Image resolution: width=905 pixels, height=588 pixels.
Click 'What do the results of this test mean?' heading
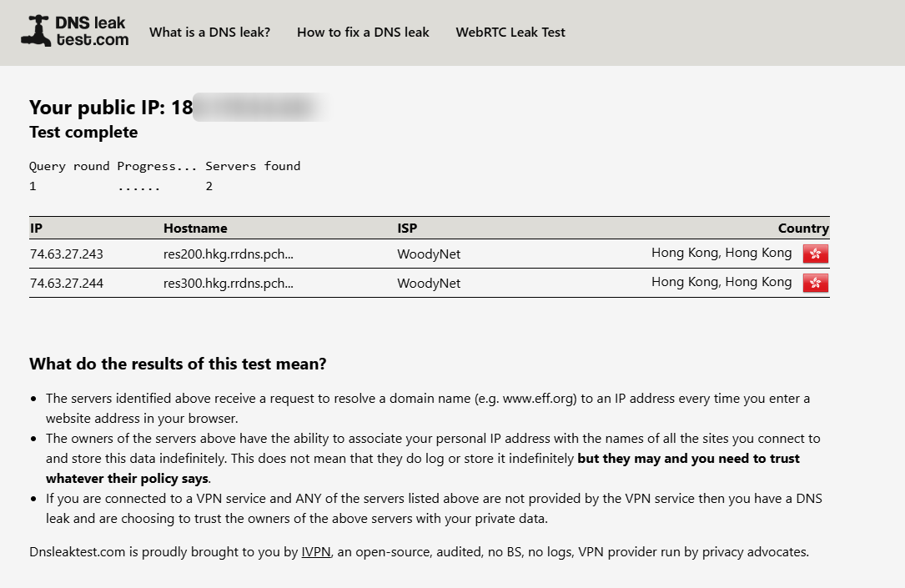tap(178, 364)
